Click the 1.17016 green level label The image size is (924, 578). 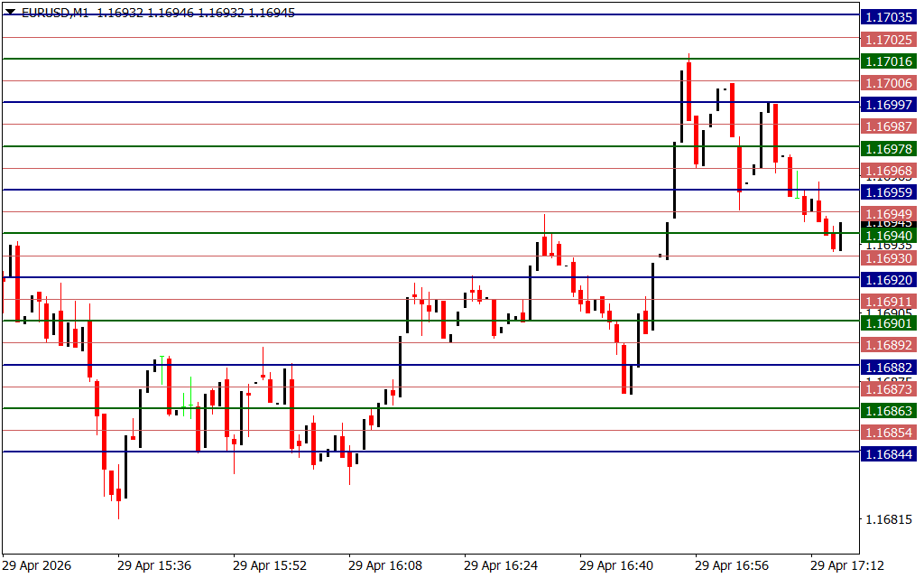pos(889,61)
